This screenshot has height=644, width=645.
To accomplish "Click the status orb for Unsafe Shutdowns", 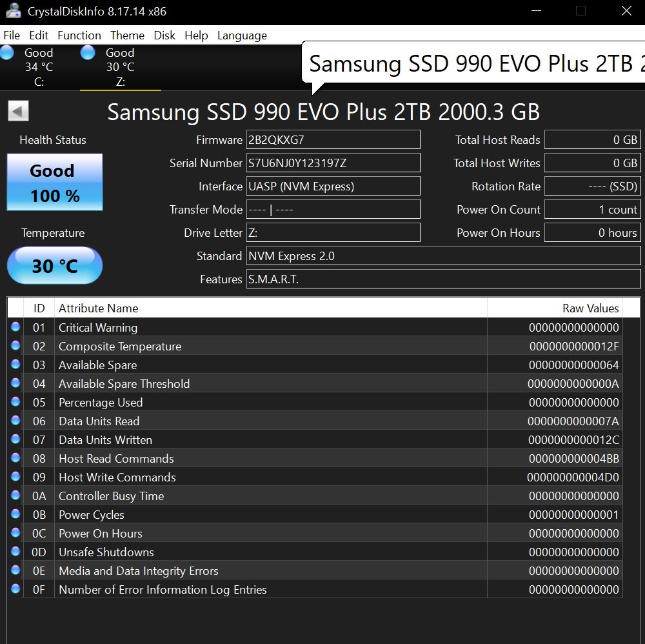I will click(15, 552).
